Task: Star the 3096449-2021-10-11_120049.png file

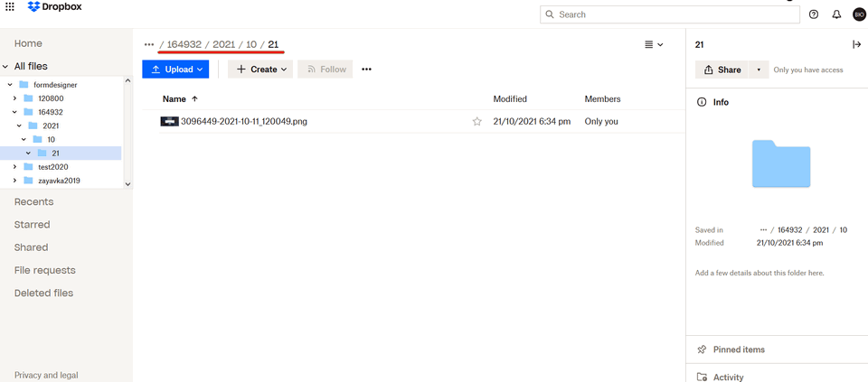Action: click(x=476, y=121)
